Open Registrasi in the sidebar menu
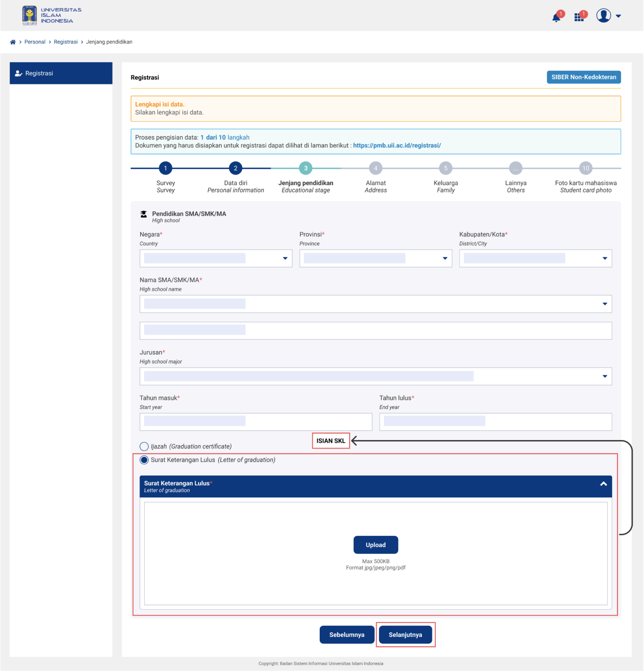 click(61, 73)
